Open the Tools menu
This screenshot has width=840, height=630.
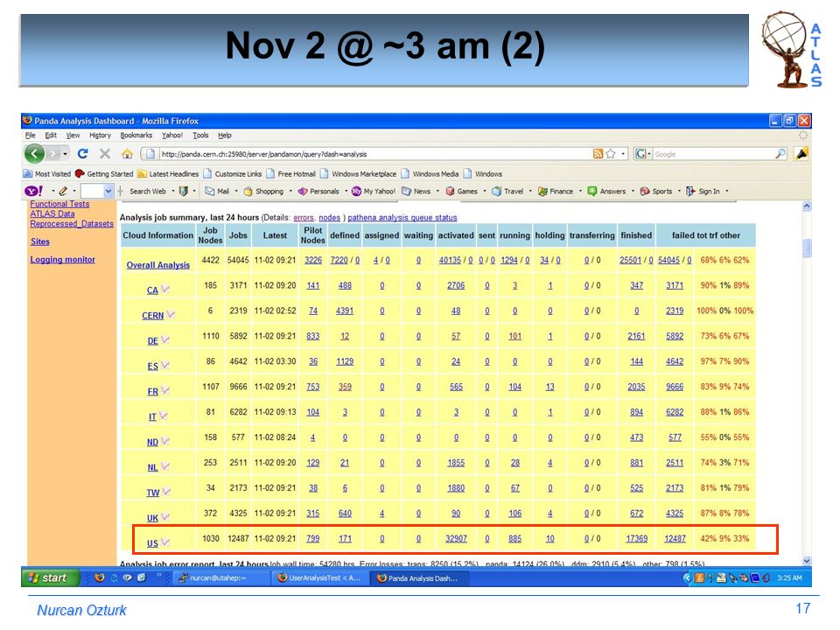click(x=200, y=135)
